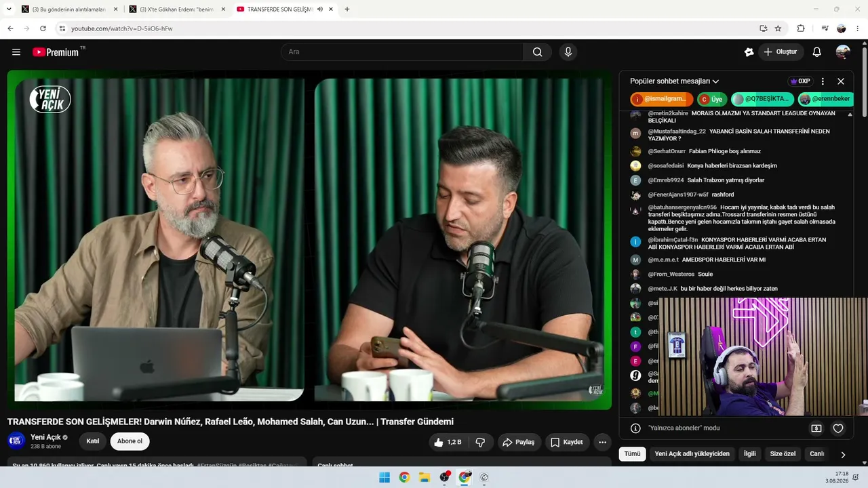Open the YouTube guide hamburger menu

(16, 52)
